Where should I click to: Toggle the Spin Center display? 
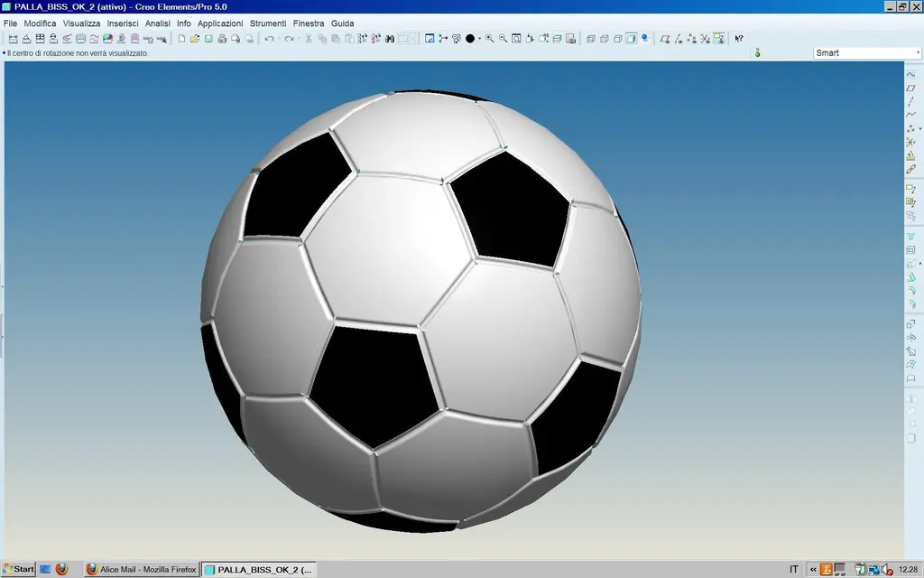(443, 39)
